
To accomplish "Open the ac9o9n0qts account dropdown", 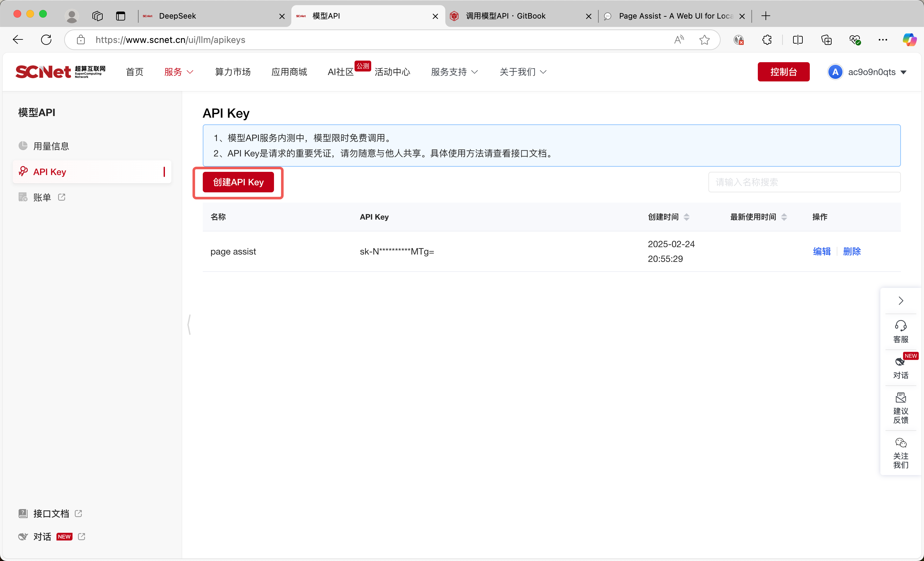I will (x=877, y=72).
